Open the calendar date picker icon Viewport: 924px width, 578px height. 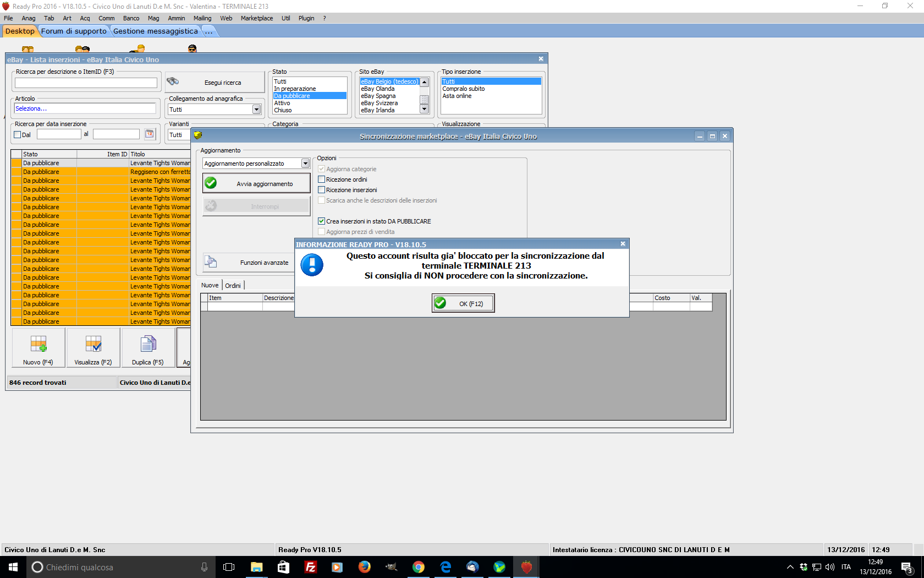pyautogui.click(x=150, y=134)
